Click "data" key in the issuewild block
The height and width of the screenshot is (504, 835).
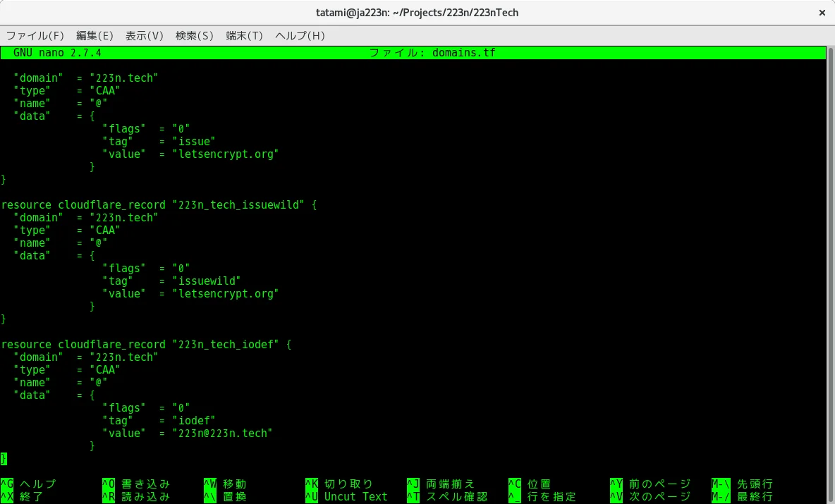[32, 255]
